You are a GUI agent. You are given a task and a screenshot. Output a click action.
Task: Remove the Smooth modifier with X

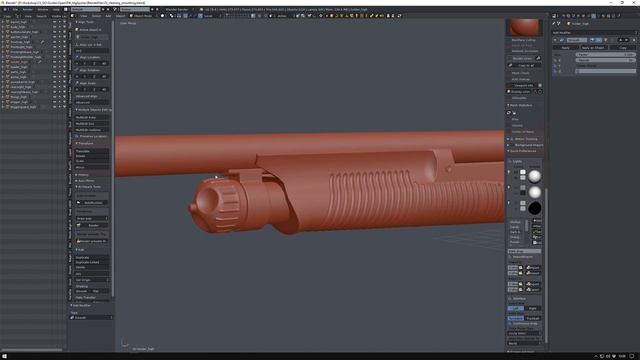tap(634, 40)
